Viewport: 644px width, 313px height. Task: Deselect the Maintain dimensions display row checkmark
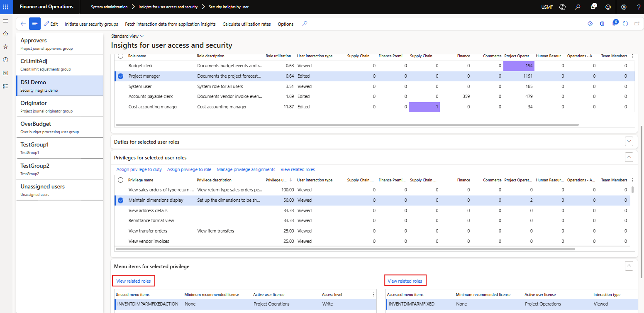coord(120,200)
